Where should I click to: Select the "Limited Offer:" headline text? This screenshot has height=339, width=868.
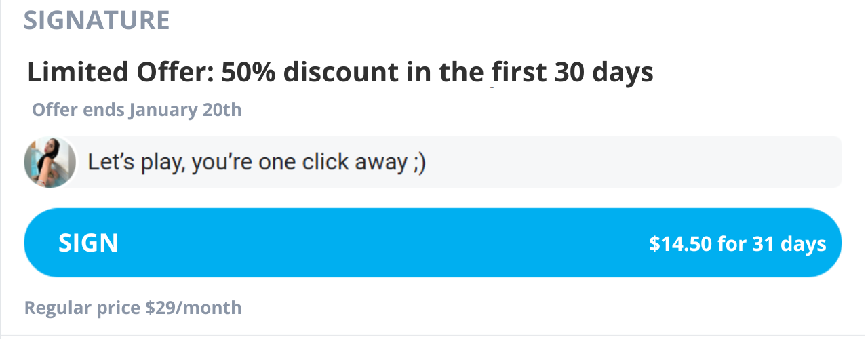tap(121, 72)
